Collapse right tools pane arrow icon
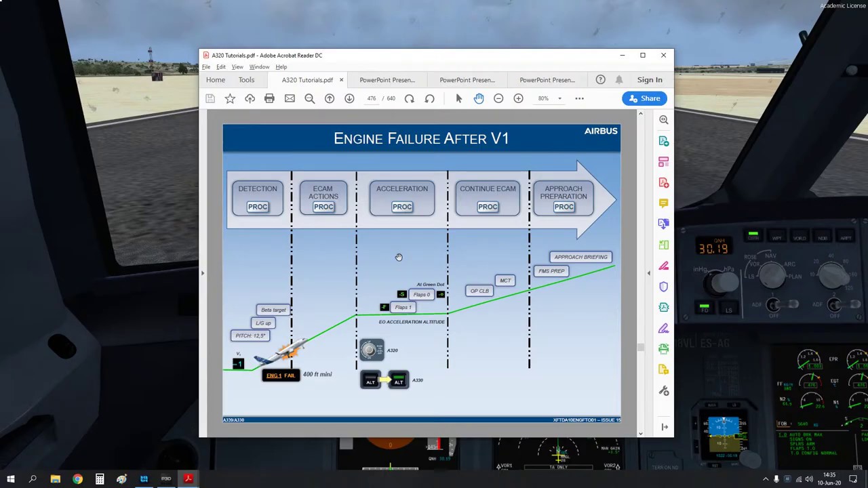Image resolution: width=868 pixels, height=488 pixels. (x=665, y=427)
